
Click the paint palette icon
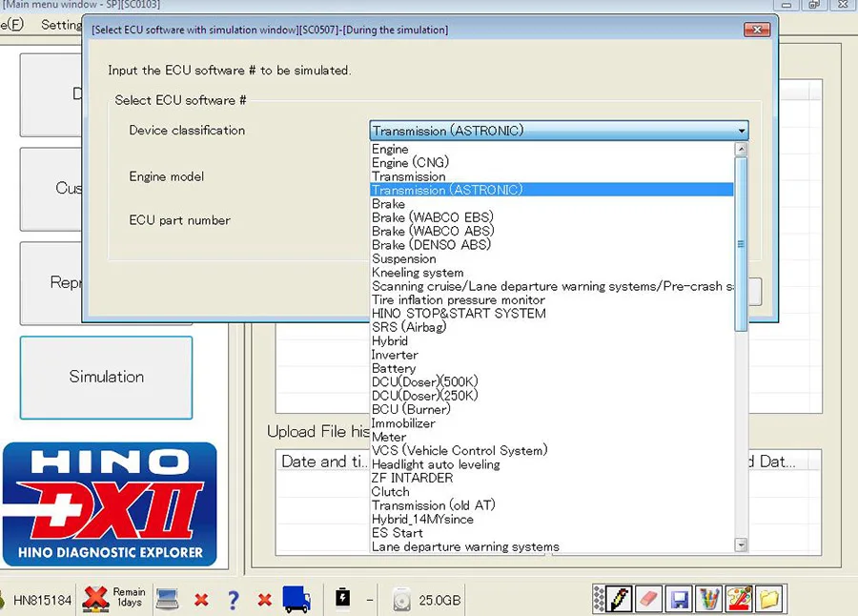(739, 599)
